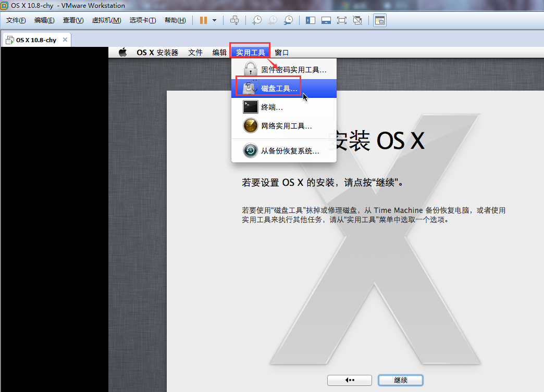Click the 安装 OS X heading
The width and height of the screenshot is (544, 392).
376,141
